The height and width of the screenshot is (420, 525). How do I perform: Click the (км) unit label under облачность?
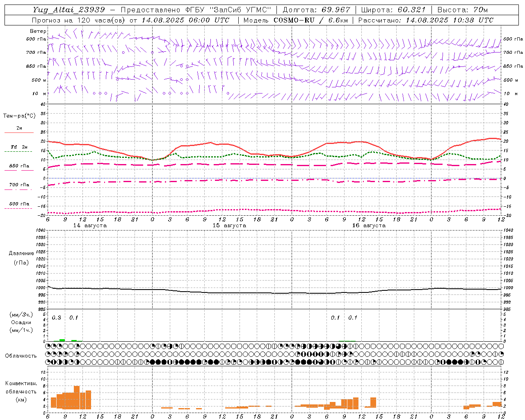tap(21, 399)
